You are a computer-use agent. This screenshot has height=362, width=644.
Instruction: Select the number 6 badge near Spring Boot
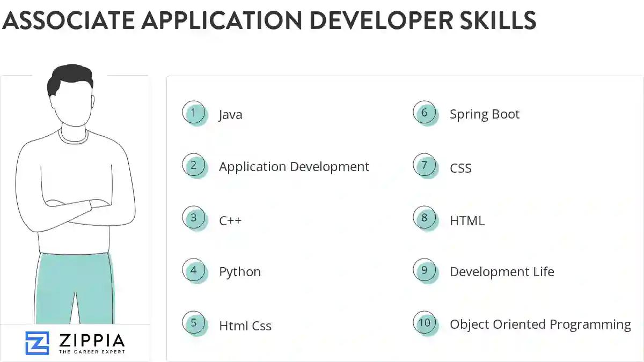coord(425,113)
